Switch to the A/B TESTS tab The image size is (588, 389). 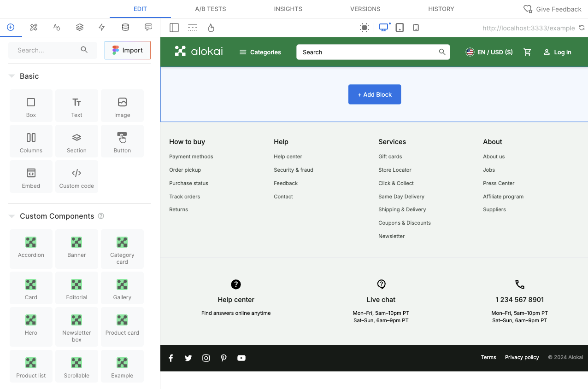click(211, 9)
